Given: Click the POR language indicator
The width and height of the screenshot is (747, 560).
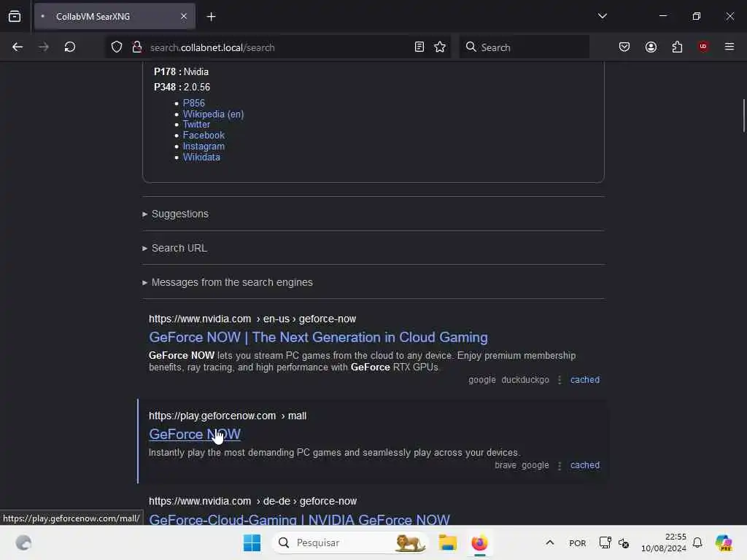Looking at the screenshot, I should coord(578,543).
